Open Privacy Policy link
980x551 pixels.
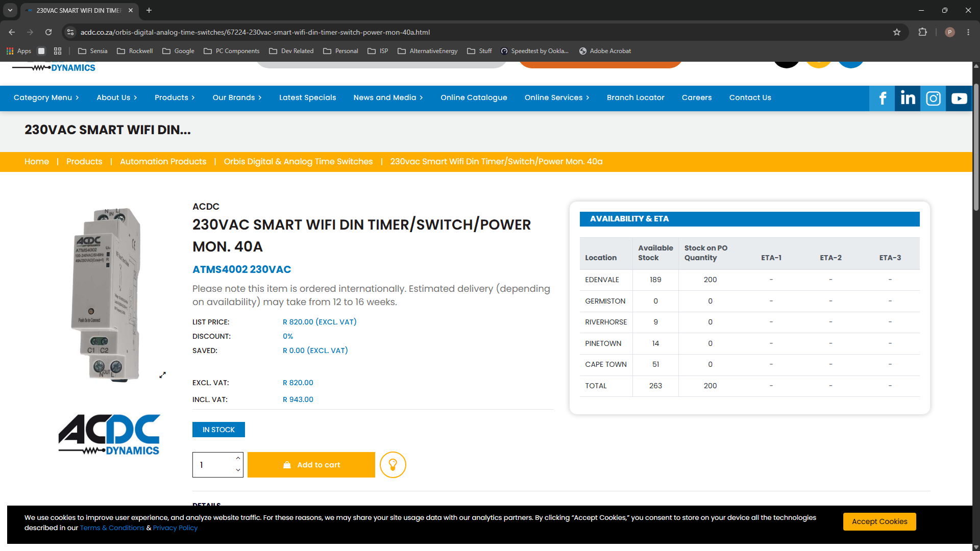pos(175,528)
